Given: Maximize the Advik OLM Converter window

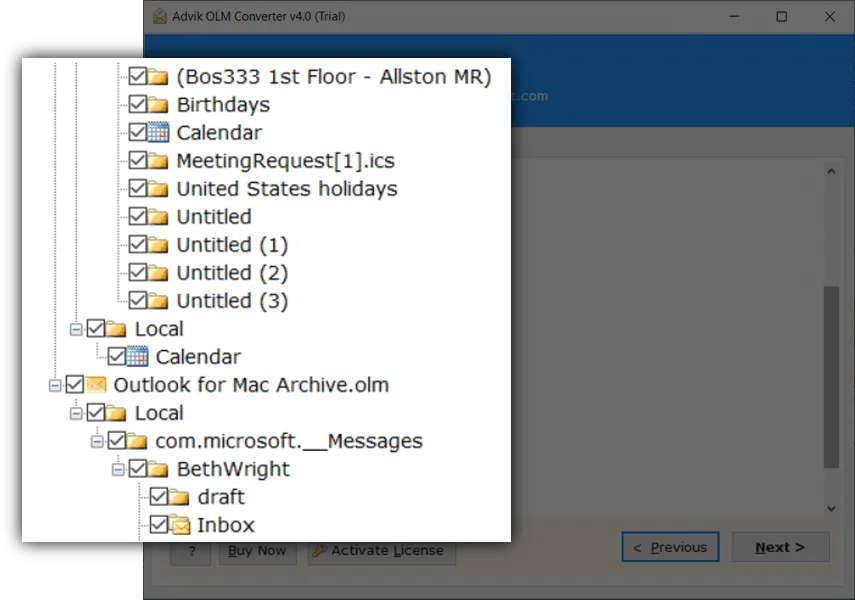Looking at the screenshot, I should (x=781, y=16).
